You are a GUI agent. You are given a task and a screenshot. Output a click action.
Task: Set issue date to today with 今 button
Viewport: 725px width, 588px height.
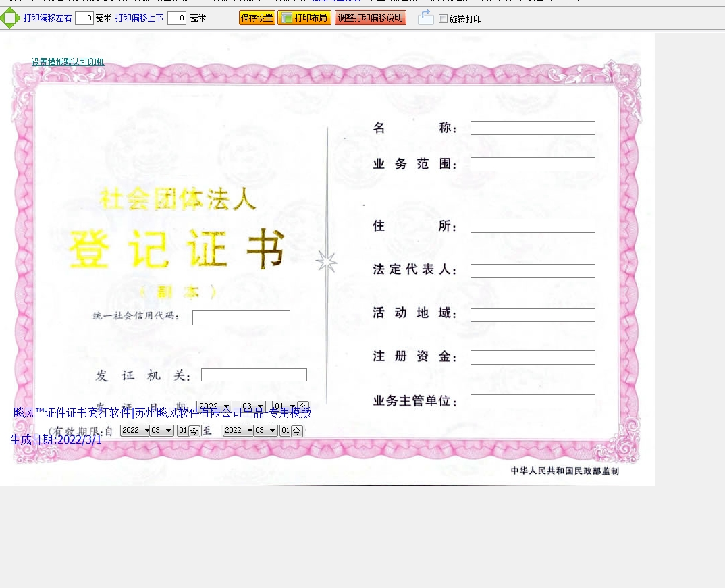tap(303, 406)
